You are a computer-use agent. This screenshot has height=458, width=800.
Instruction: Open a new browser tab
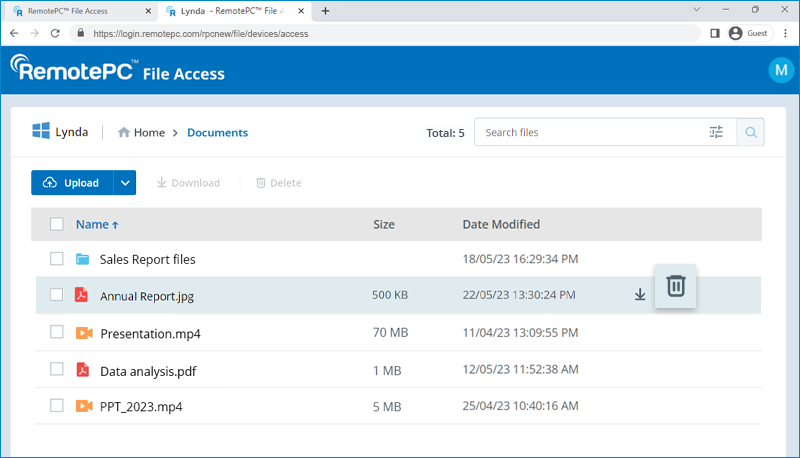[325, 10]
